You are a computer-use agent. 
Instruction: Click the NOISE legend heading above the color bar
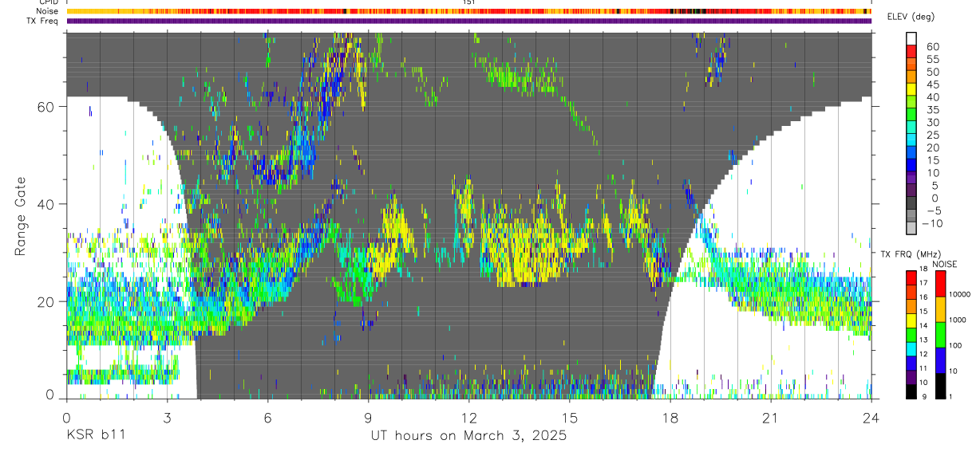[x=944, y=264]
